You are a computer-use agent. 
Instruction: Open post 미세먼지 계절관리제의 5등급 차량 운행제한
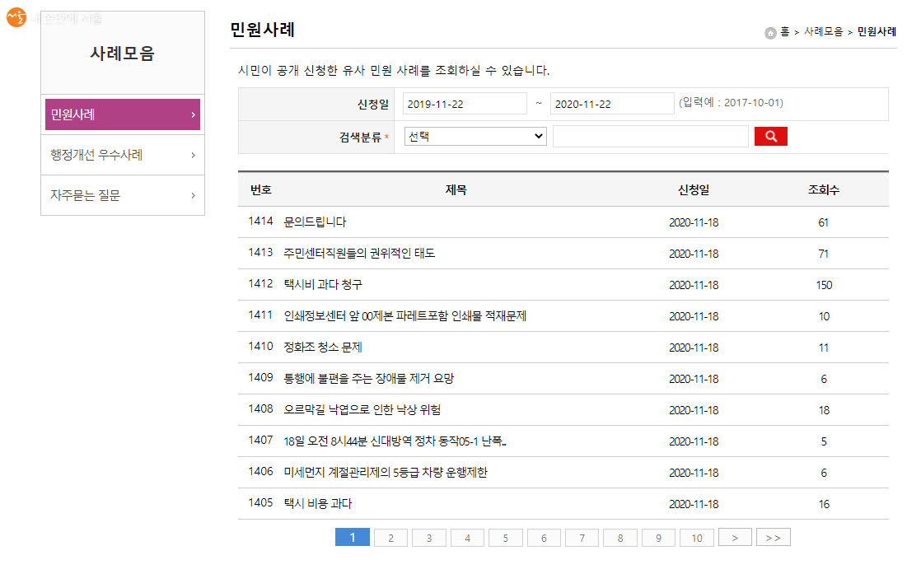[x=385, y=473]
